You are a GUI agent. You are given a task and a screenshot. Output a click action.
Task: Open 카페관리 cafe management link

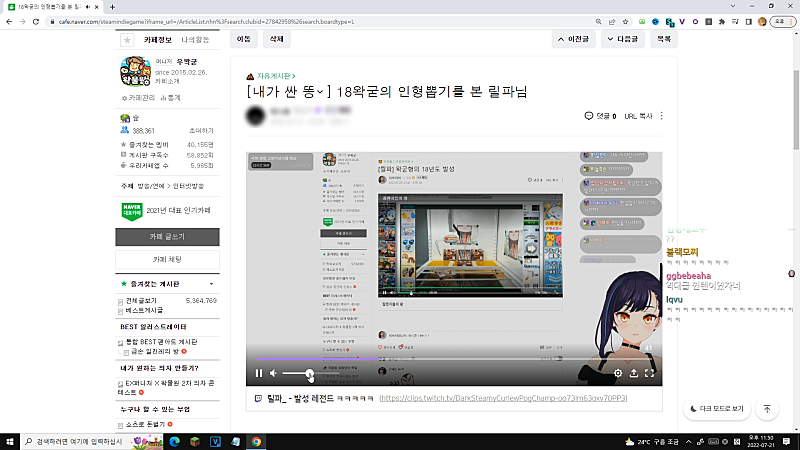(138, 98)
